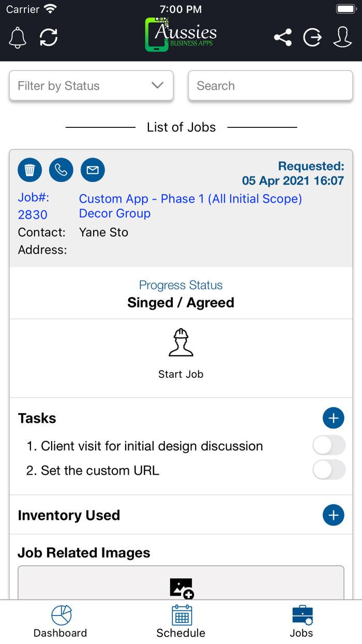Open the Filter by Status dropdown
Image resolution: width=362 pixels, height=644 pixels.
tap(91, 86)
